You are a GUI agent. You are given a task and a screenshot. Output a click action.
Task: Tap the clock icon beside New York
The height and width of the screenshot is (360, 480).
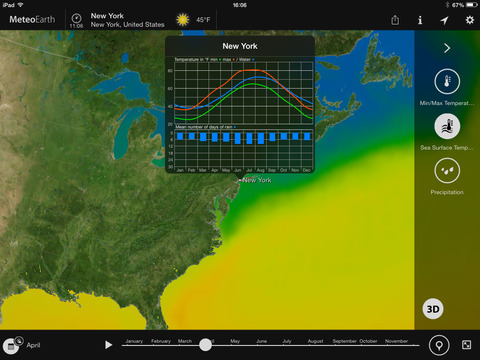(x=76, y=18)
